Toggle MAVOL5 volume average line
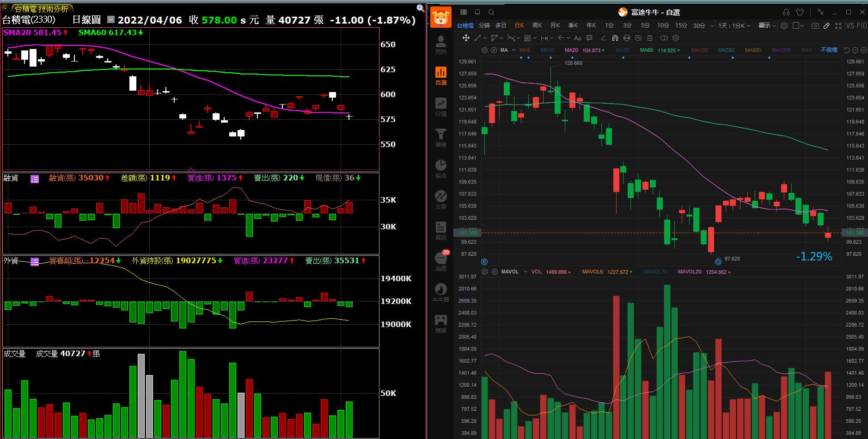Screen dimensions: 868x439 click(593, 272)
